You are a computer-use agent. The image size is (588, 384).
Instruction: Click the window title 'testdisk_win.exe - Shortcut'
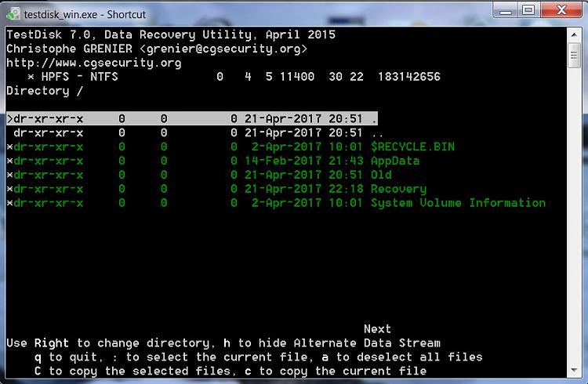85,14
